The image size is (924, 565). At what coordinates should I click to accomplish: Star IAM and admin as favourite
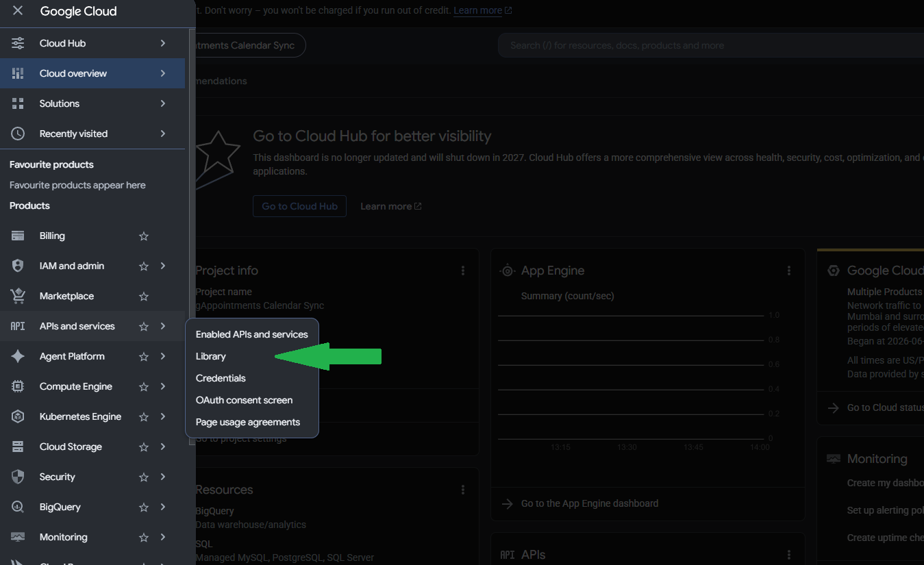tap(144, 266)
